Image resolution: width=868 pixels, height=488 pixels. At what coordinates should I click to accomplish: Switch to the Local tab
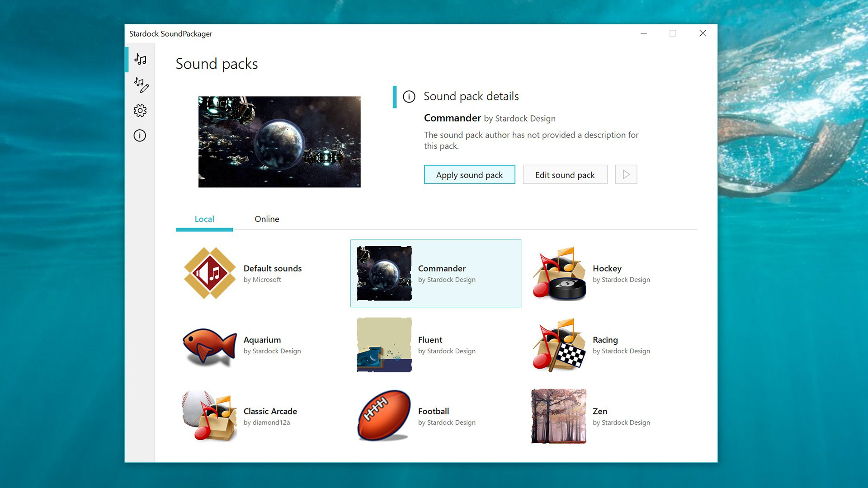(204, 219)
